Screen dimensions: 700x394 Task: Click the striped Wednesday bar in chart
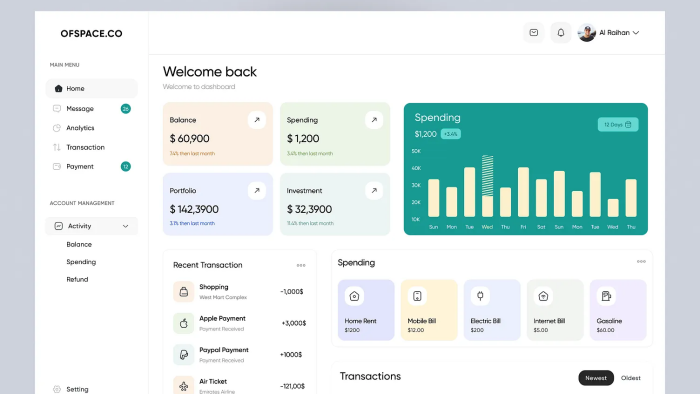488,176
